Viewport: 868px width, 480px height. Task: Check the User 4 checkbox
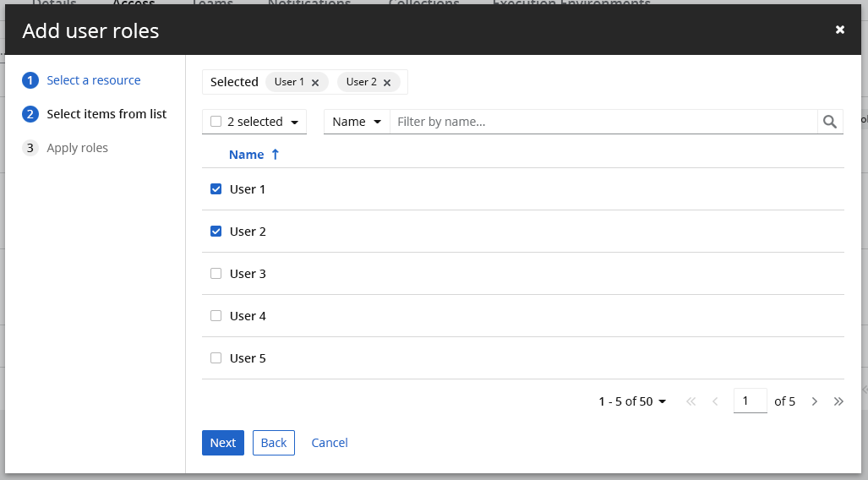(216, 315)
